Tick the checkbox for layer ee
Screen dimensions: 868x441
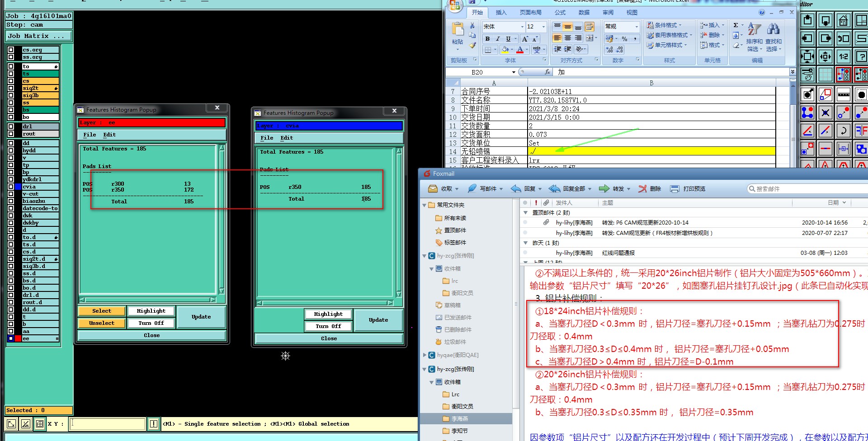coord(11,338)
